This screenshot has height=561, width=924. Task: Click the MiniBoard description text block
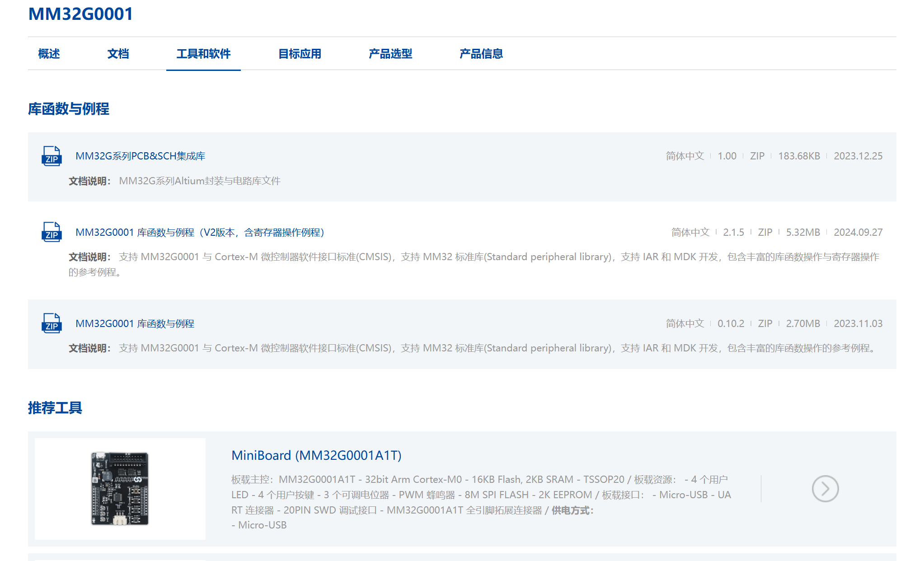coord(481,502)
